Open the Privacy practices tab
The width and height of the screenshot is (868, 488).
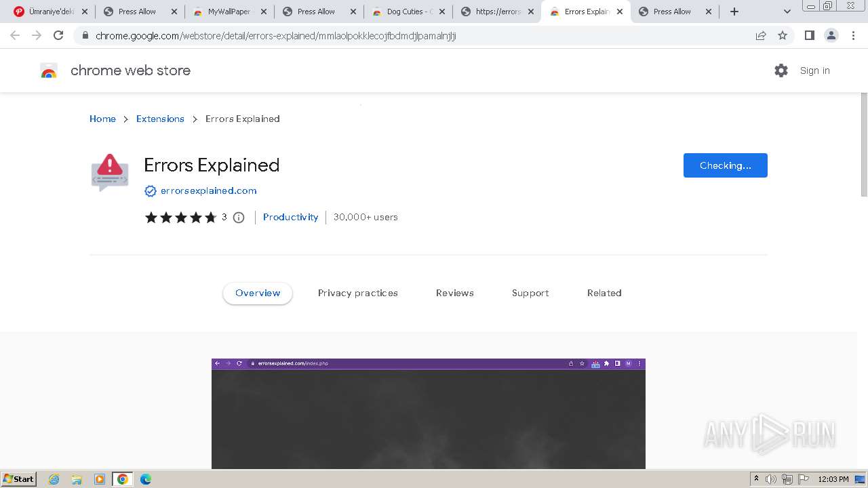pyautogui.click(x=357, y=293)
